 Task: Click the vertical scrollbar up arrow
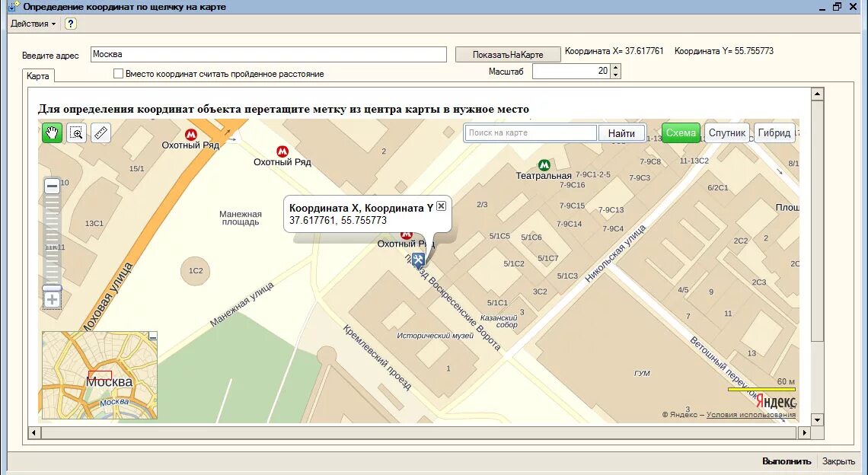(x=818, y=94)
